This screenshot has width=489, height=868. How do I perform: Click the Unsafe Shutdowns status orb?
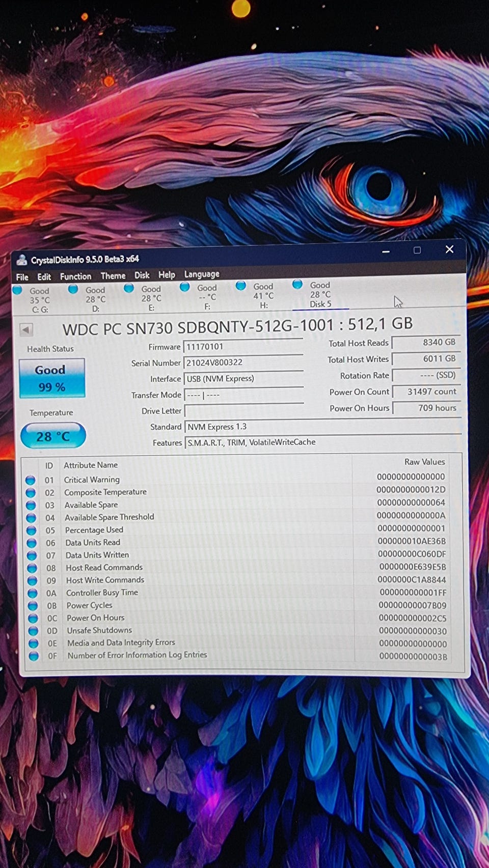(33, 631)
